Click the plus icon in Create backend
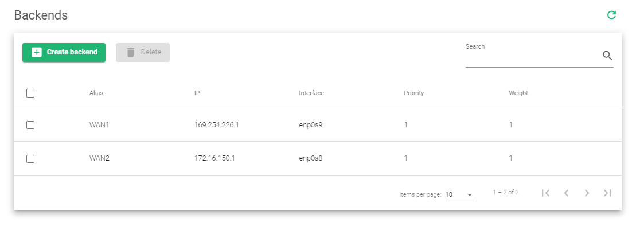The image size is (644, 226). click(x=37, y=52)
